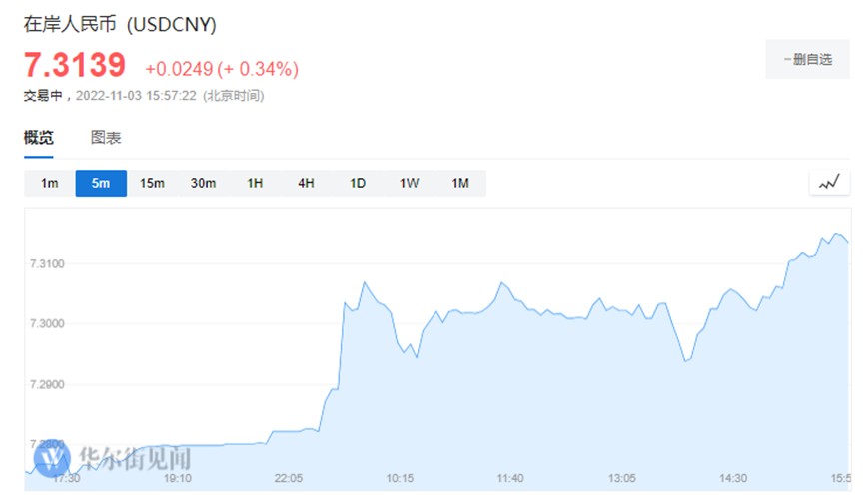Open the chart type line icon

[829, 183]
